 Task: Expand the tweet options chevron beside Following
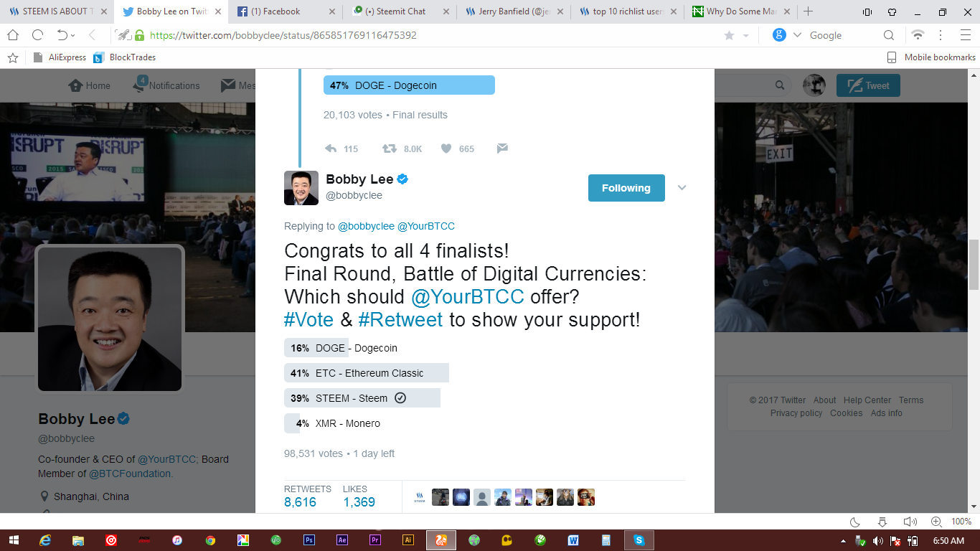pos(682,188)
